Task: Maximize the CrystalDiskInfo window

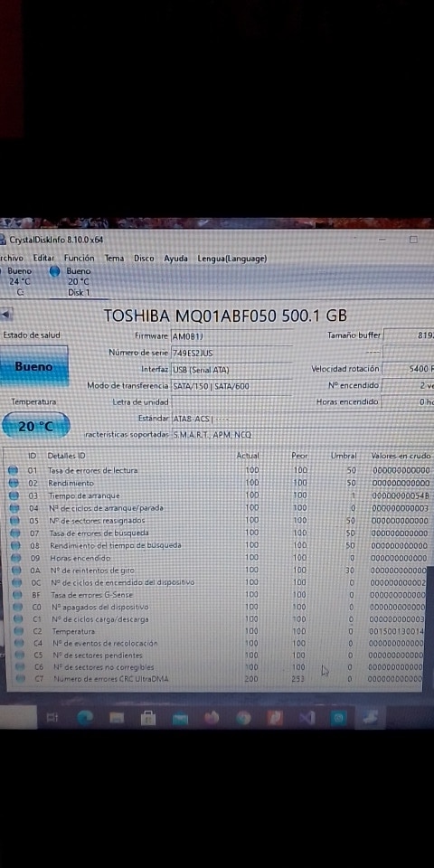Action: (413, 240)
